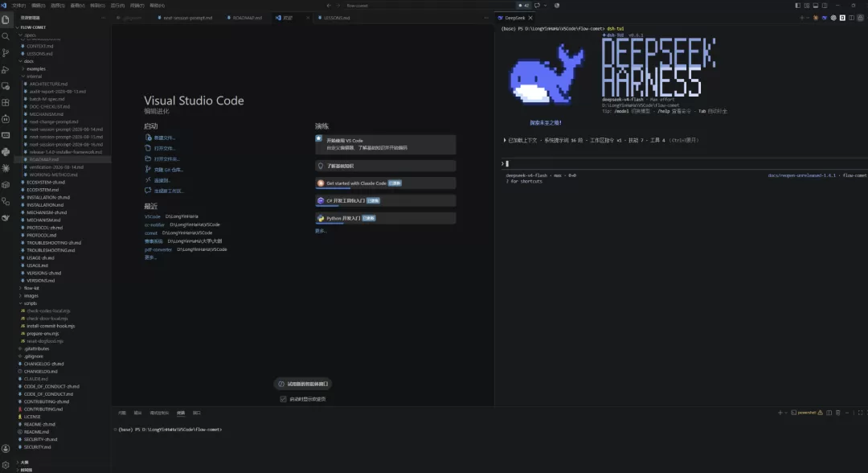
Task: Open the Run and Debug view
Action: [6, 70]
